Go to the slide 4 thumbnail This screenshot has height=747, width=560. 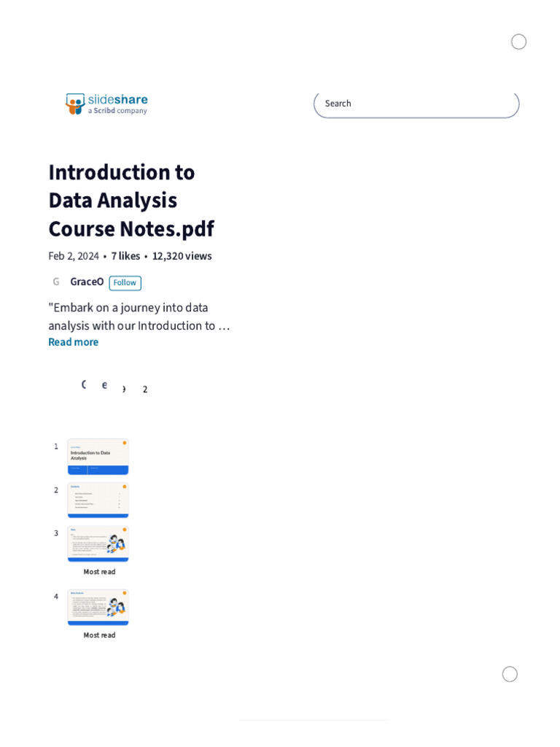(x=98, y=607)
